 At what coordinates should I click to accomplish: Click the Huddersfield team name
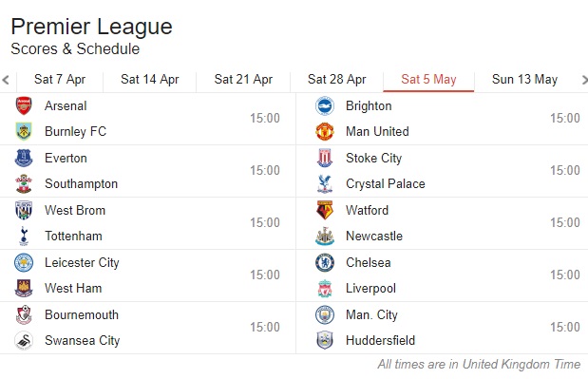point(380,340)
